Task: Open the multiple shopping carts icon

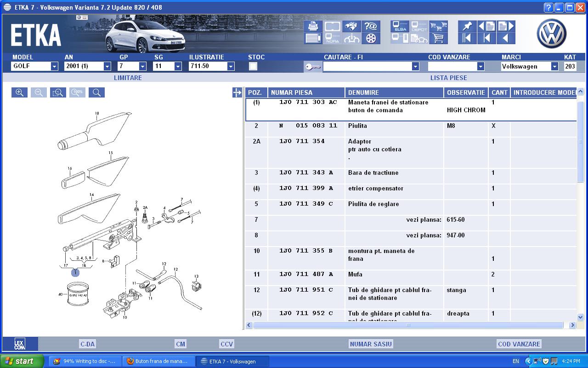Action: tap(439, 26)
